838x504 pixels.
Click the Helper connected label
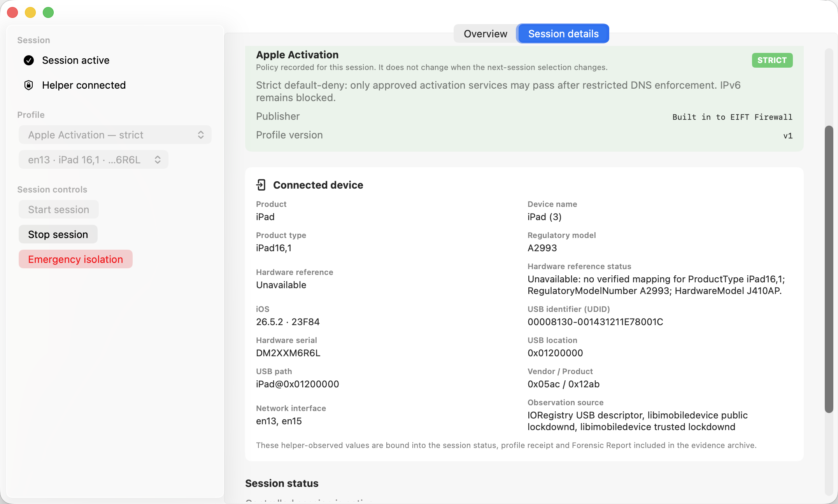tap(84, 85)
